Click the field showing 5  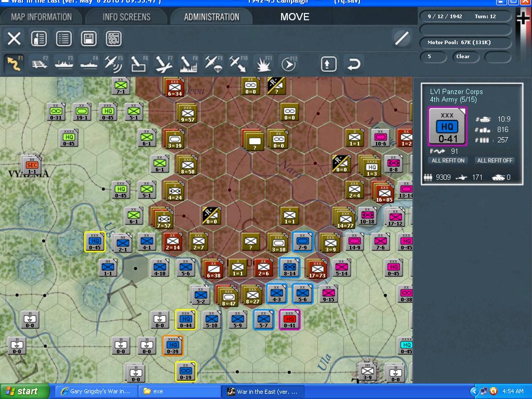[x=433, y=57]
